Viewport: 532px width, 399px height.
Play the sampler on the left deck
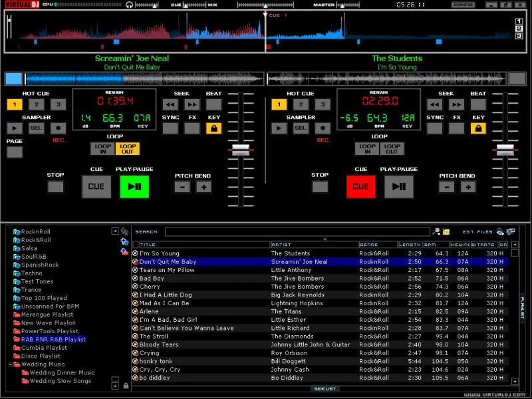[15, 128]
